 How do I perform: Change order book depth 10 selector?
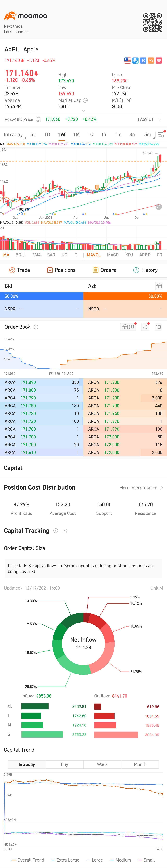pos(158,327)
